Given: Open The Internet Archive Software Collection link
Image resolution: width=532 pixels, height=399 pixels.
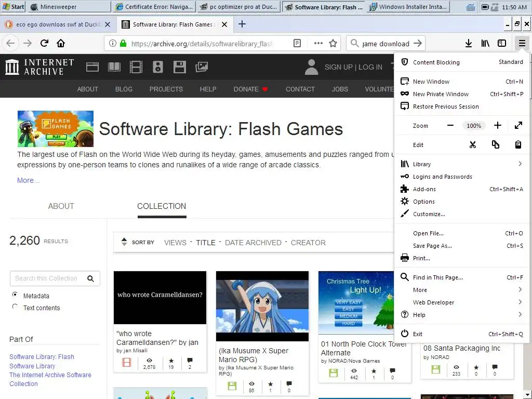Looking at the screenshot, I should [x=50, y=379].
